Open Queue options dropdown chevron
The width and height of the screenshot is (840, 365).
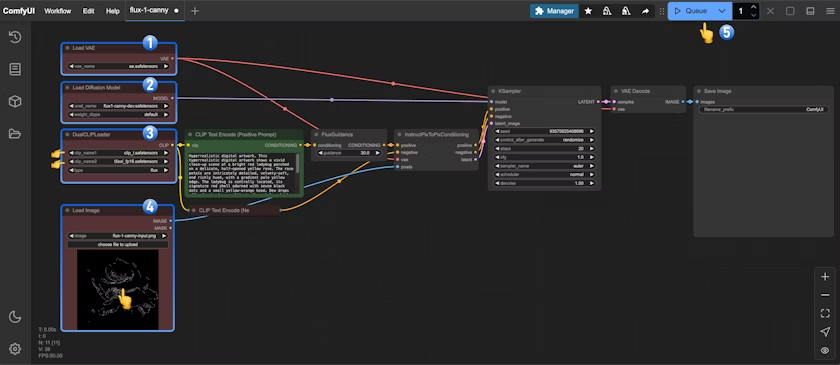click(x=722, y=11)
